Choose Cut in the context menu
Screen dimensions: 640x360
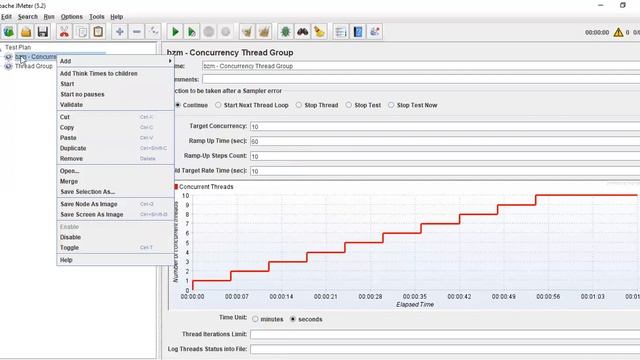click(116, 117)
